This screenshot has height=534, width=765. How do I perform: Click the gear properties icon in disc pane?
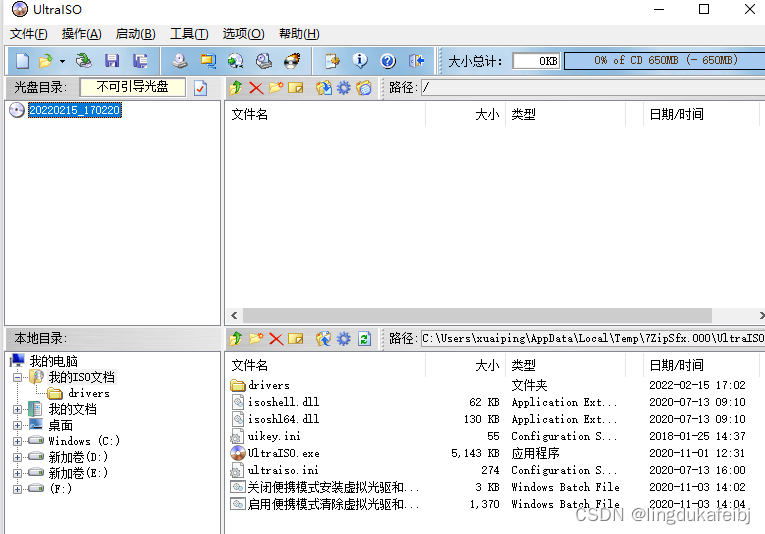click(344, 88)
